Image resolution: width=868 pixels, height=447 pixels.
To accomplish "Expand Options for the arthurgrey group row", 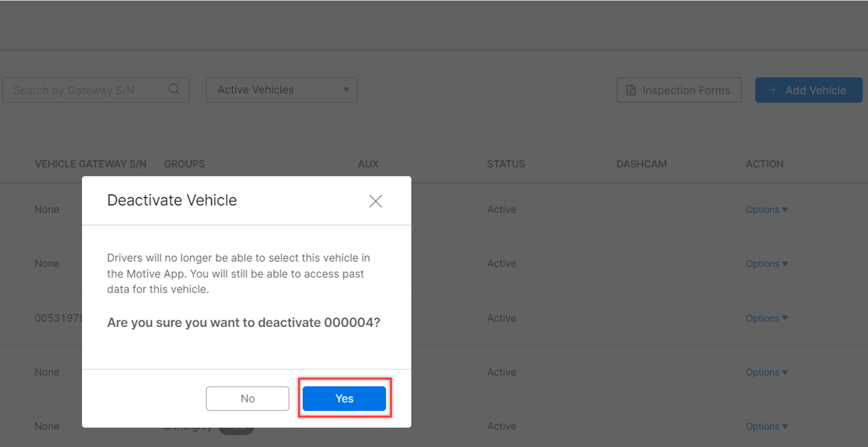I will click(x=766, y=427).
